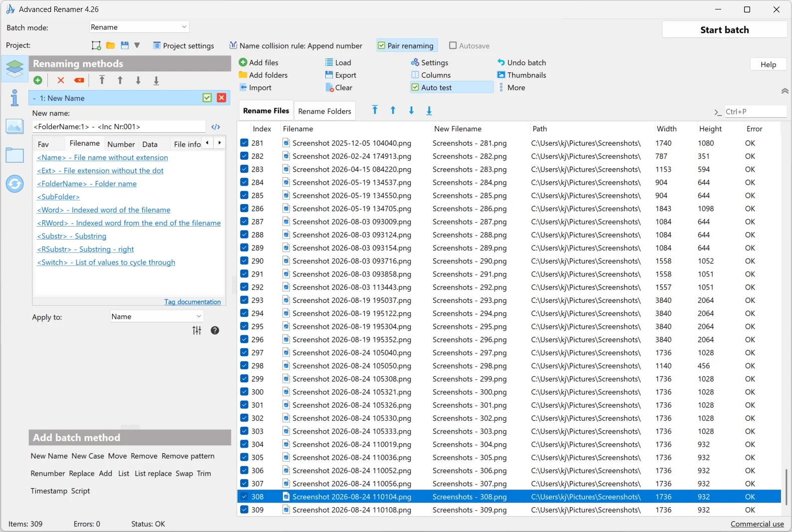The width and height of the screenshot is (792, 532).
Task: Collapse the toolbar with double chevron
Action: (785, 91)
